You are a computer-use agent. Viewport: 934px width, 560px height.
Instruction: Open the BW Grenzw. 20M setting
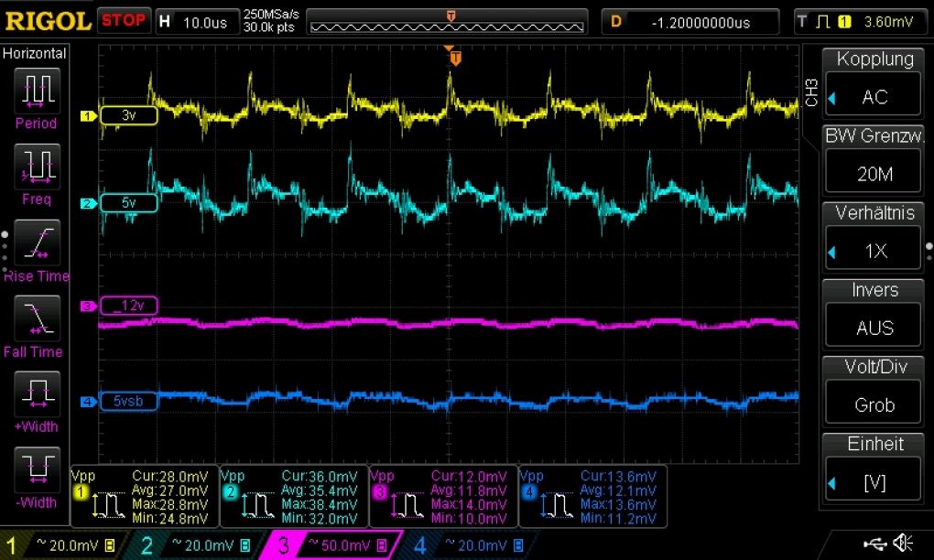(x=874, y=159)
